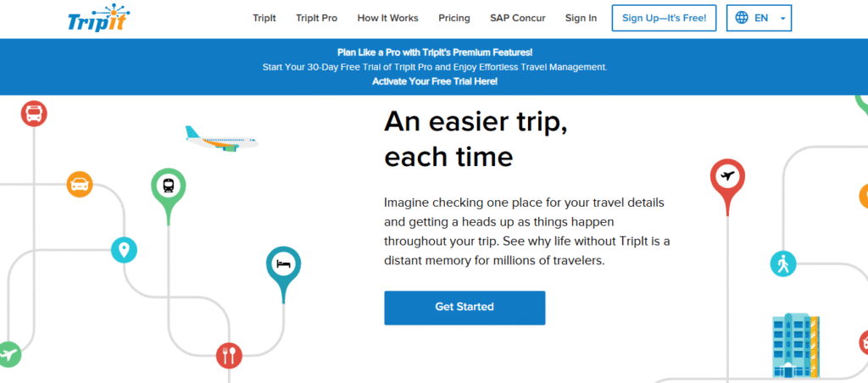
Task: Click Sign In
Action: pyautogui.click(x=581, y=19)
